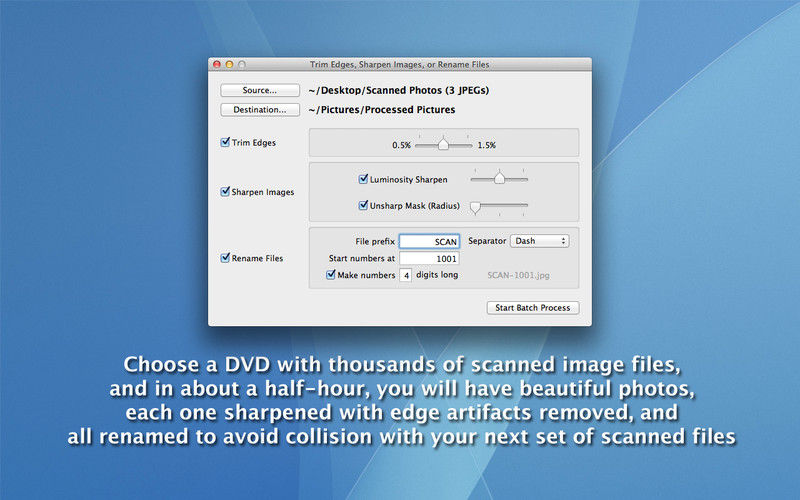This screenshot has width=800, height=500.
Task: Minimize the window with the yellow button
Action: pos(229,64)
